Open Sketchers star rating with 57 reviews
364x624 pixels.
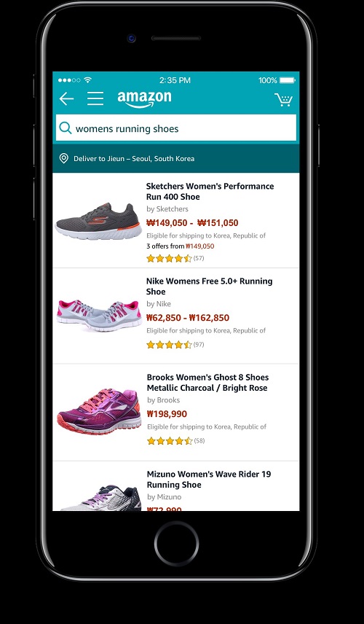click(175, 259)
